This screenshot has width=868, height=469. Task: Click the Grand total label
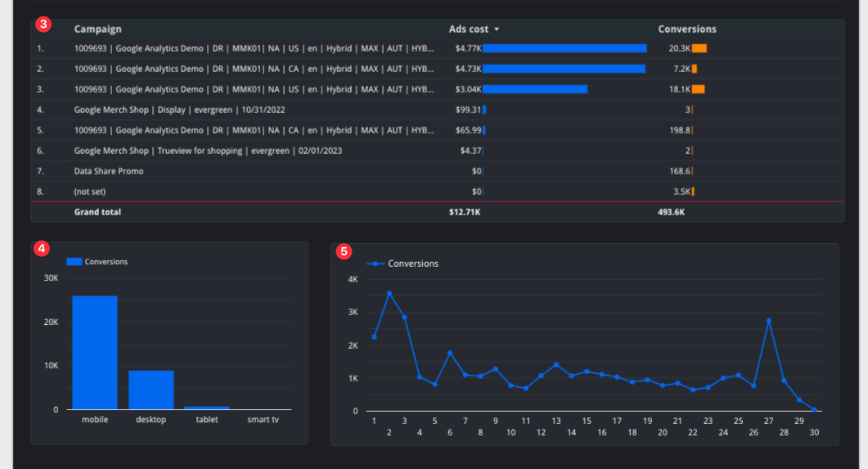tap(97, 212)
